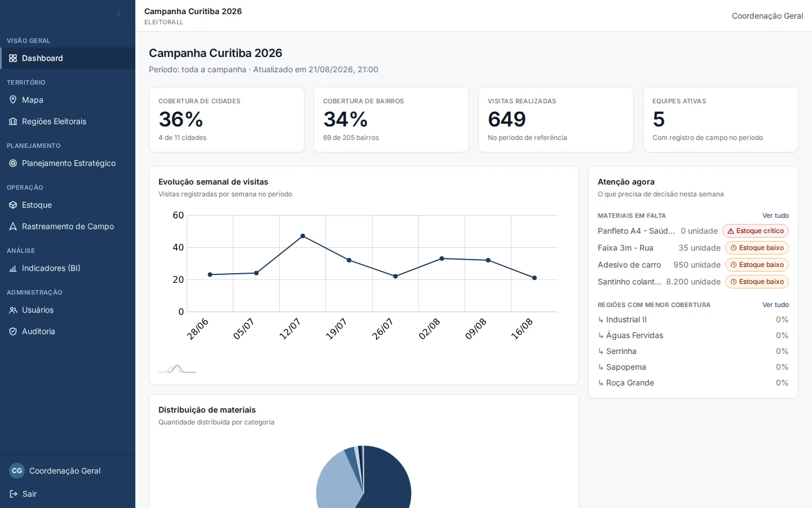812x508 pixels.
Task: Select the Panfleto A4 material row
Action: tap(693, 231)
